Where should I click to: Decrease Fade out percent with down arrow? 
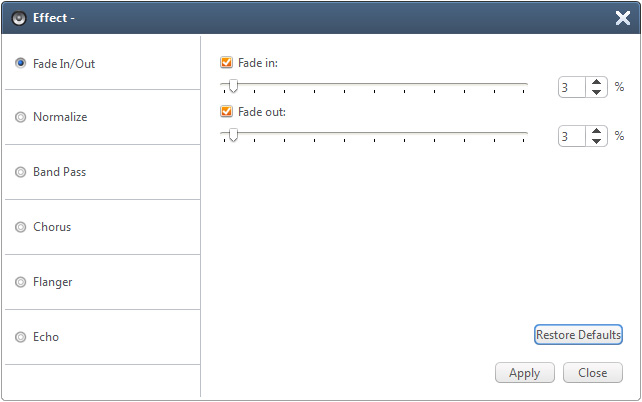coord(597,141)
